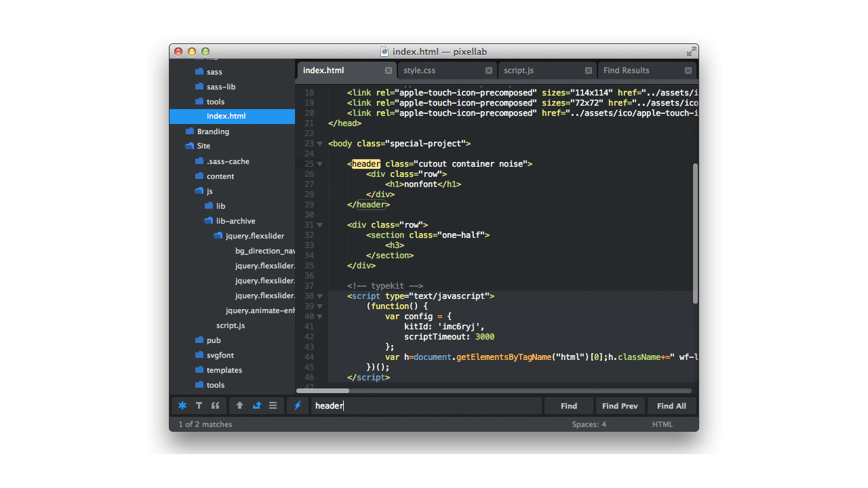The image size is (868, 488).
Task: Click the templates folder icon
Action: [x=199, y=369]
